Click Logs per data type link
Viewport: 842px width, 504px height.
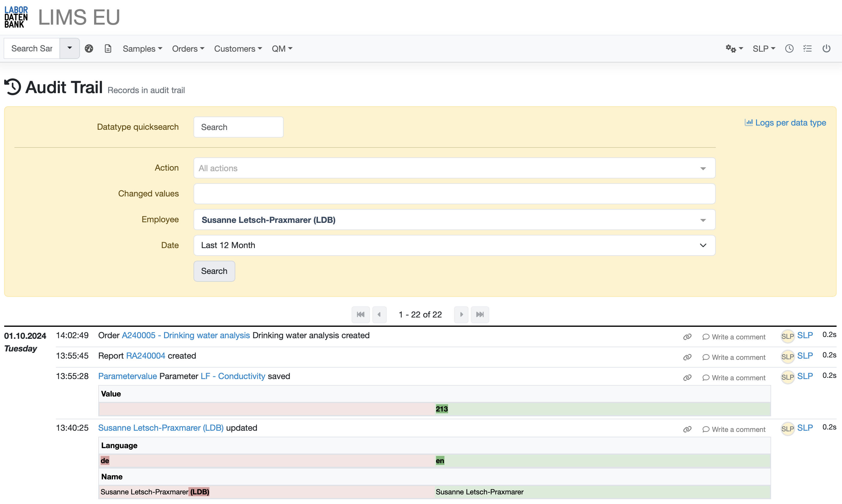click(785, 123)
